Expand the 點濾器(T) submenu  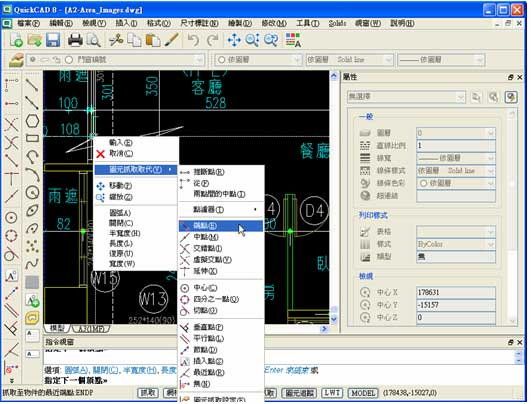point(220,210)
